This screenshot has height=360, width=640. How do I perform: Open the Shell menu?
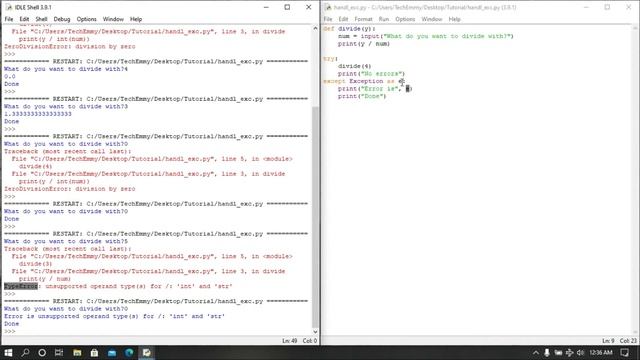[41, 19]
